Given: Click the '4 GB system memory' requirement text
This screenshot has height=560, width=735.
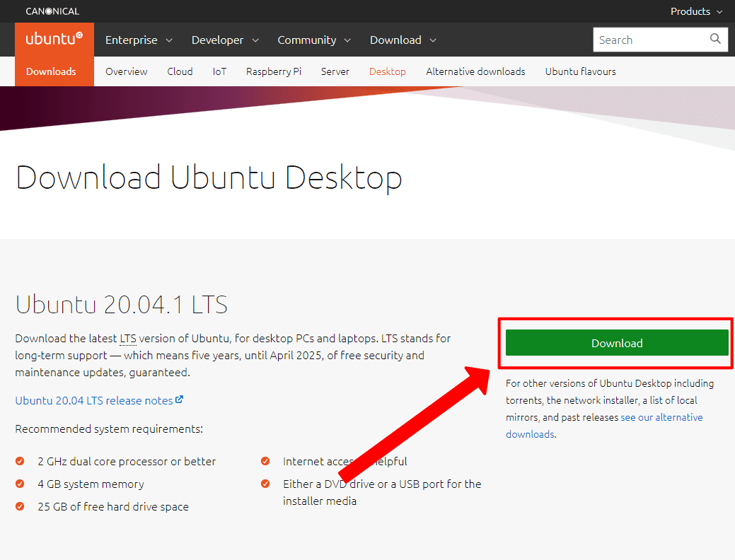Looking at the screenshot, I should [91, 484].
